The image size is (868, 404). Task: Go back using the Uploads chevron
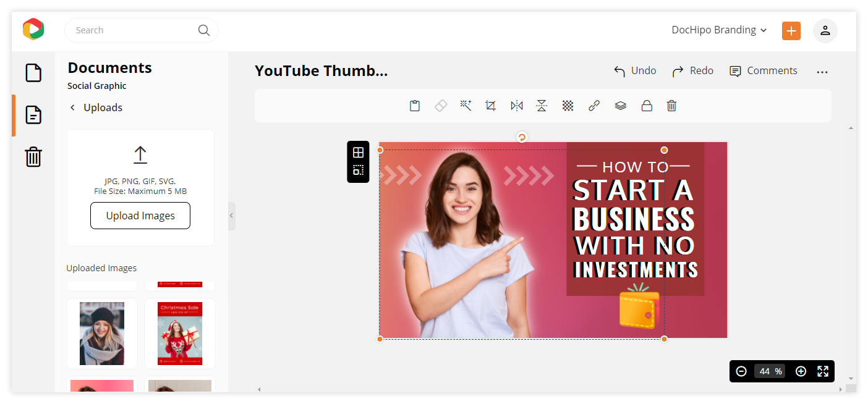tap(72, 107)
